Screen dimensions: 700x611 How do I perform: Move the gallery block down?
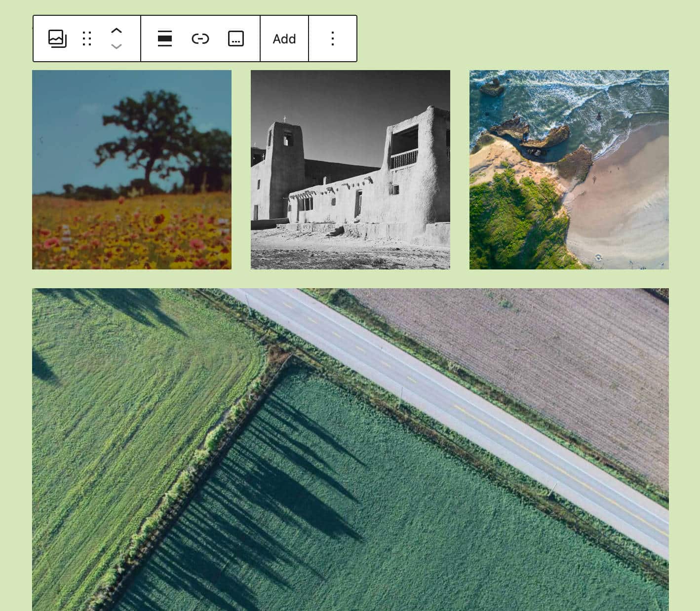pos(117,47)
